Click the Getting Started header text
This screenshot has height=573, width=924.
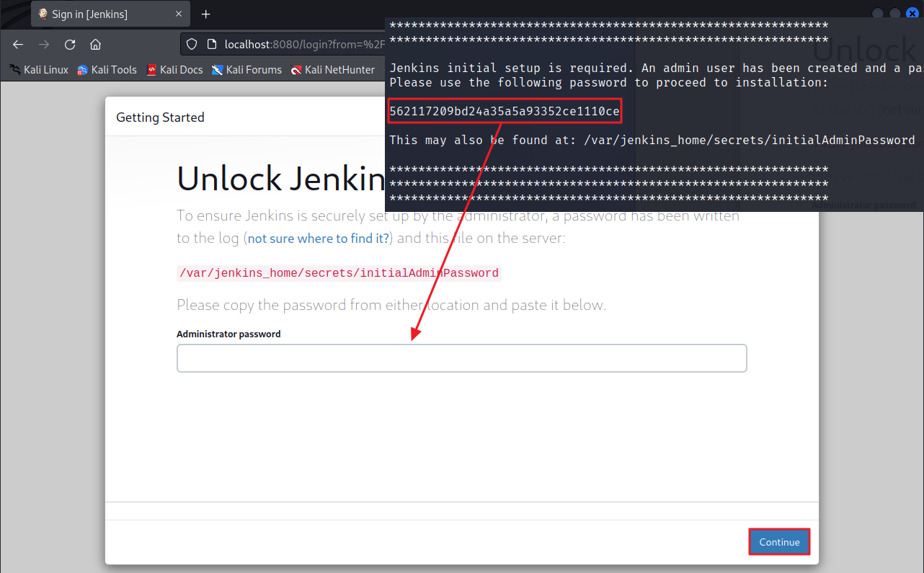(x=160, y=117)
